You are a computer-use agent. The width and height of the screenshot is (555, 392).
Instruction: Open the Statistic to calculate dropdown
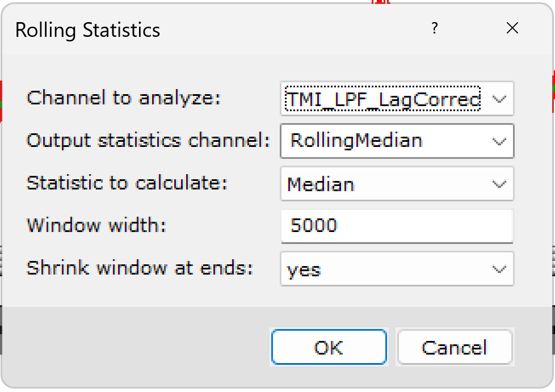(x=499, y=183)
